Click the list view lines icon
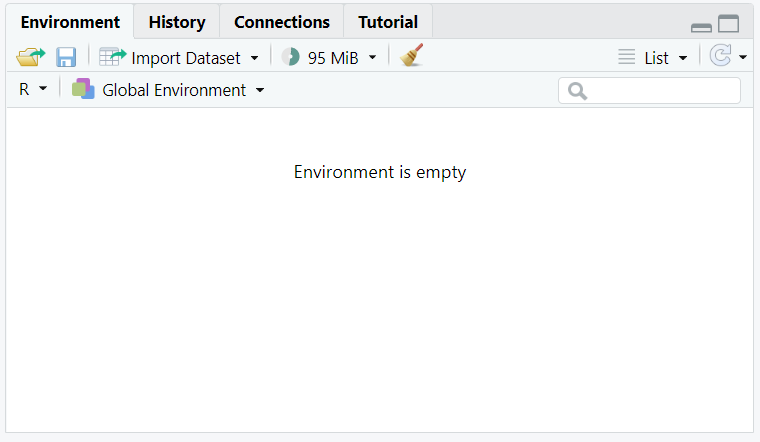The height and width of the screenshot is (442, 760). click(x=626, y=57)
